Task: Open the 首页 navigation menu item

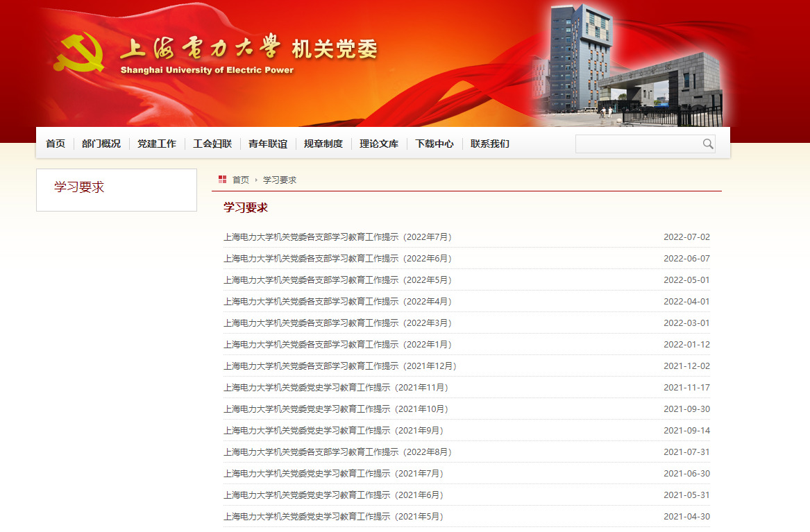Action: [x=56, y=144]
